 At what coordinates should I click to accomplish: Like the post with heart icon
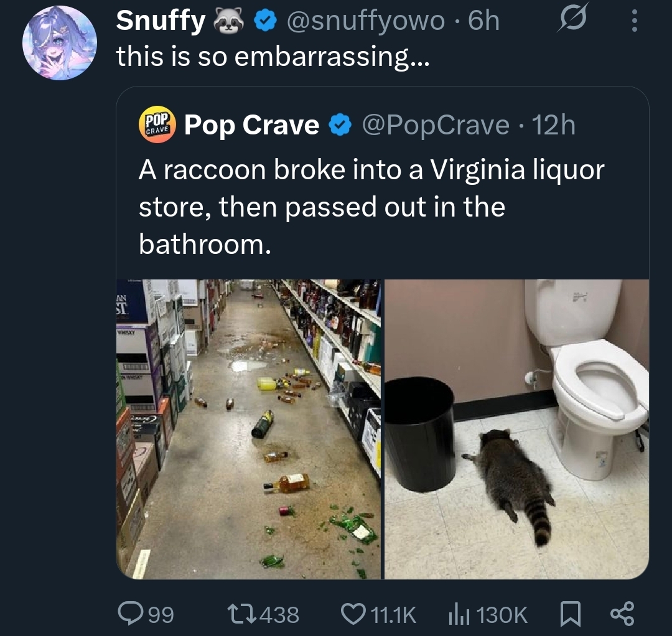356,615
